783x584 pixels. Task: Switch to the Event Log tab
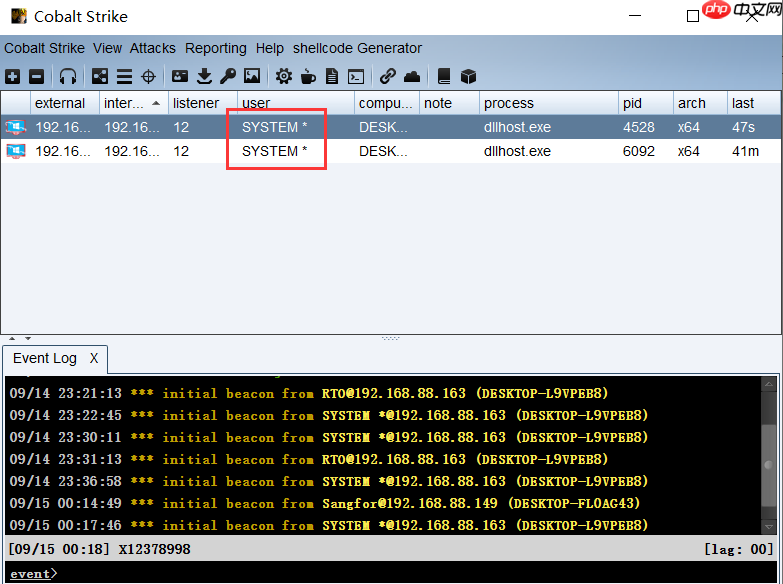[45, 358]
